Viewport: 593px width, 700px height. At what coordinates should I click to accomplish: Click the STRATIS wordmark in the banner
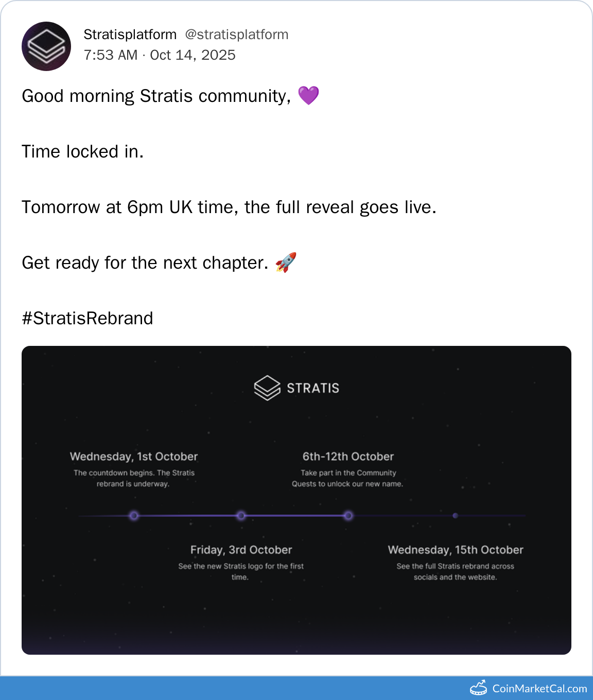(313, 388)
